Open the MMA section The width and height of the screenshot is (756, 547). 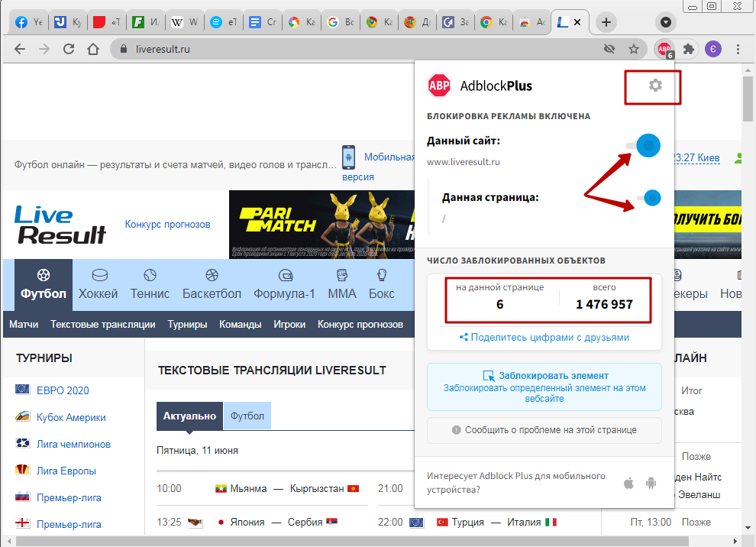click(x=342, y=285)
